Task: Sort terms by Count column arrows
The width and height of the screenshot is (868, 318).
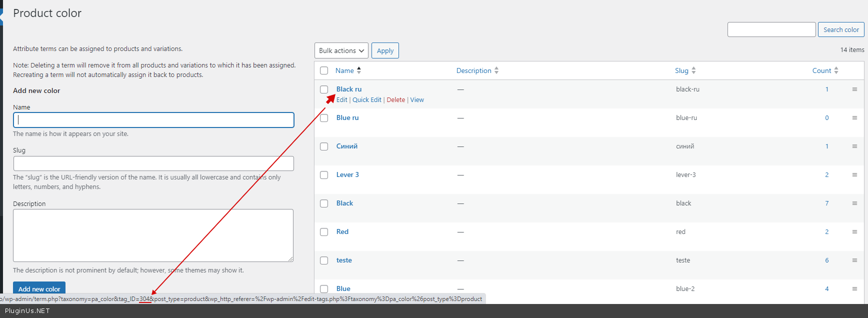Action: point(836,70)
